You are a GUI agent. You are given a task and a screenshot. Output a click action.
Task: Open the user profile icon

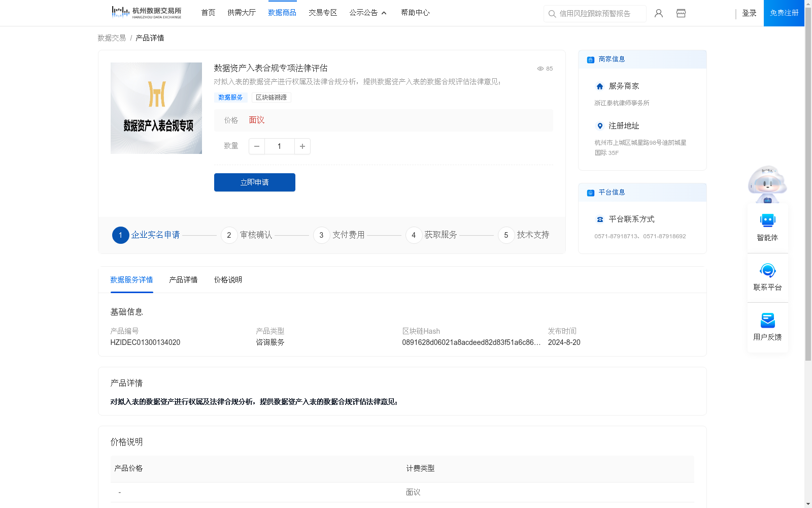(659, 13)
